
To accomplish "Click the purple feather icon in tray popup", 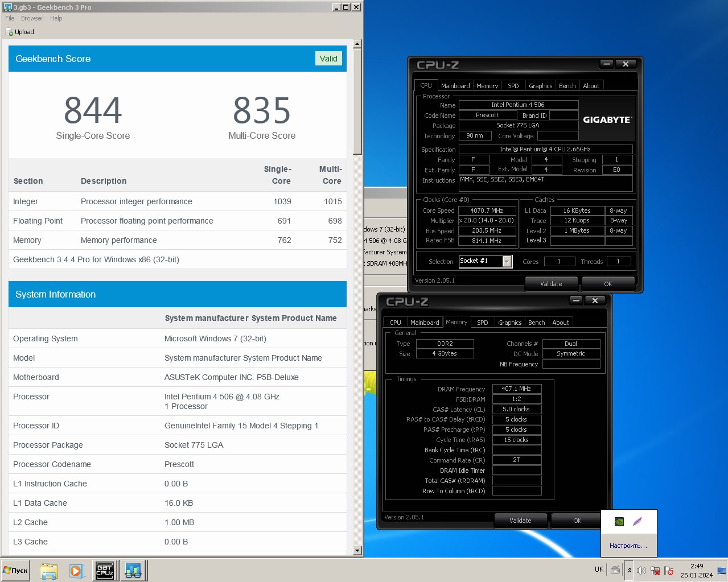I will [637, 521].
